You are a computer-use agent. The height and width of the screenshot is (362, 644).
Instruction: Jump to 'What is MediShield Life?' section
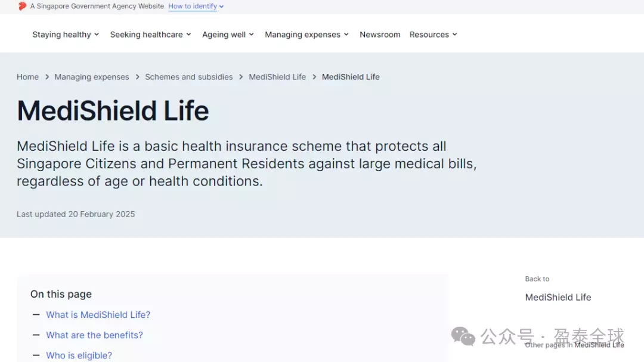[98, 315]
